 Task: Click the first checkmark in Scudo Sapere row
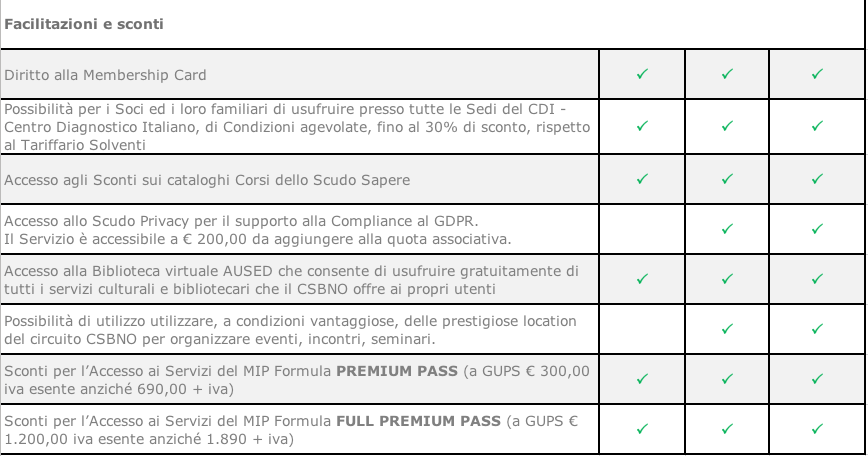(642, 179)
